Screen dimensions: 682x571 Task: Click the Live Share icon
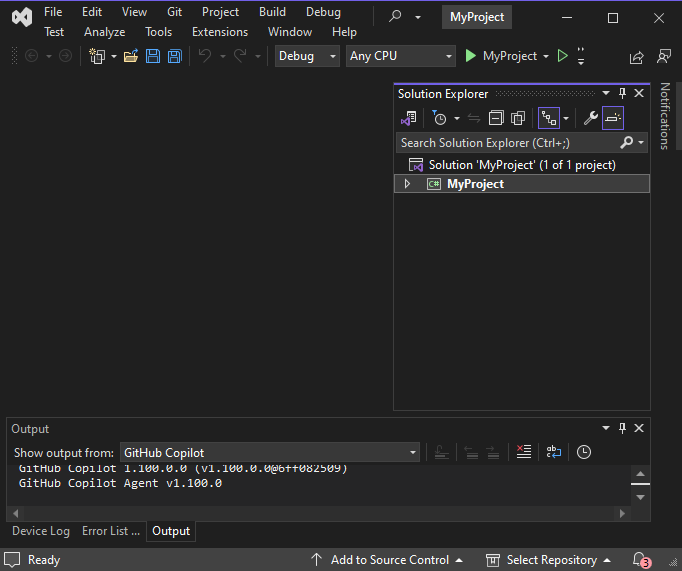636,57
